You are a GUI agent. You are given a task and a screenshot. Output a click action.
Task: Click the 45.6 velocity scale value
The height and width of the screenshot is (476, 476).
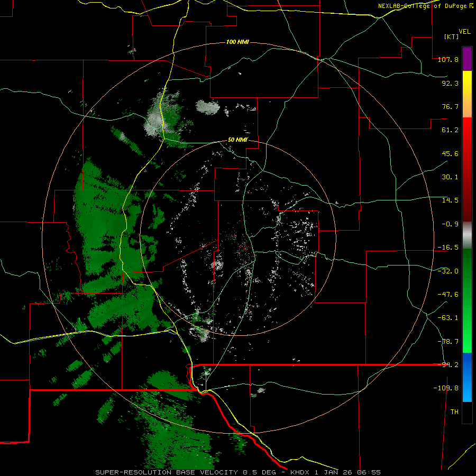point(450,153)
